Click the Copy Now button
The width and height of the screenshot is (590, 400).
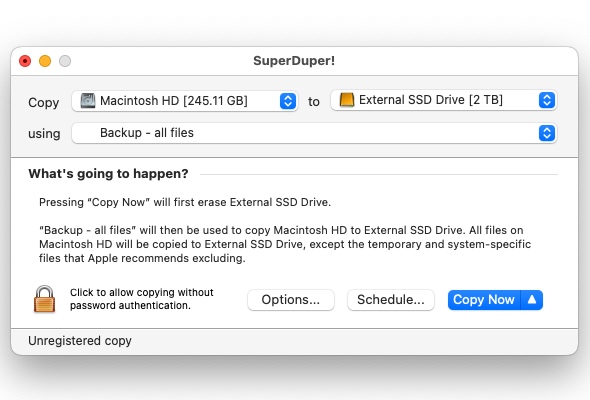(x=484, y=300)
